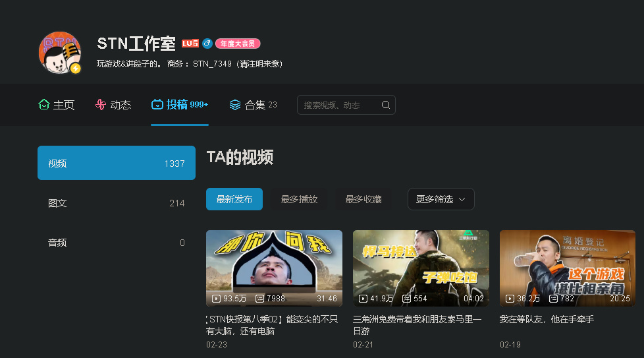The image size is (644, 358).
Task: Switch to the 动态 tab
Action: [113, 105]
